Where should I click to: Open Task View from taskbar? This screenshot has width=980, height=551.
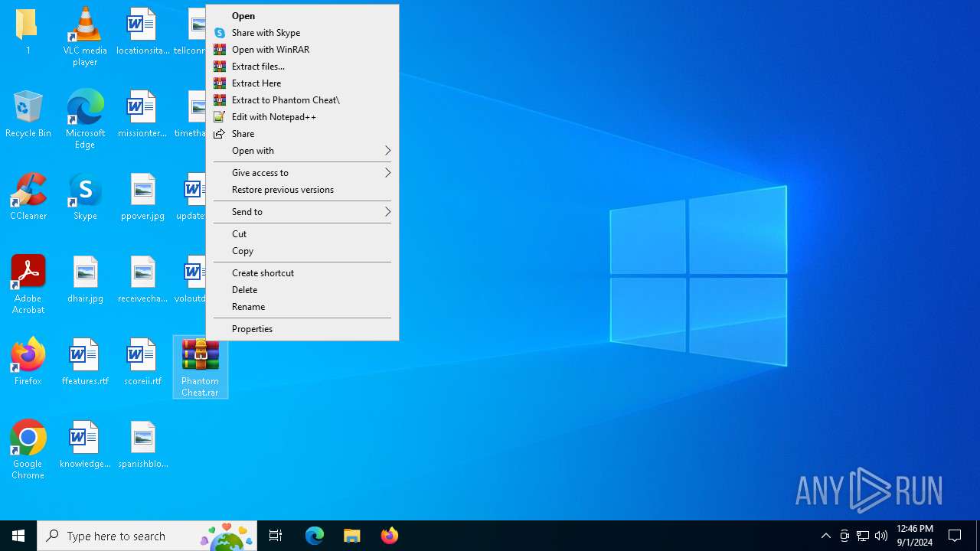click(276, 536)
